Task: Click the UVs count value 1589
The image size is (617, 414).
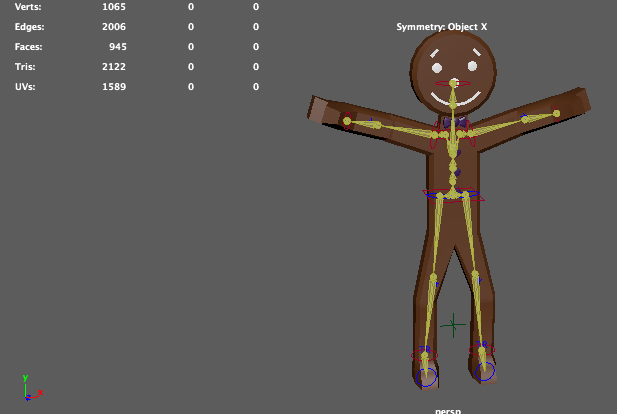Action: 114,87
